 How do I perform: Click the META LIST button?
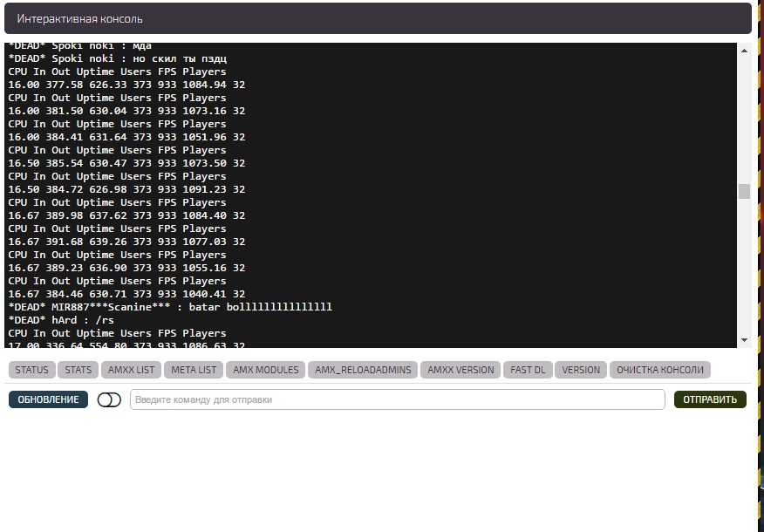click(194, 370)
